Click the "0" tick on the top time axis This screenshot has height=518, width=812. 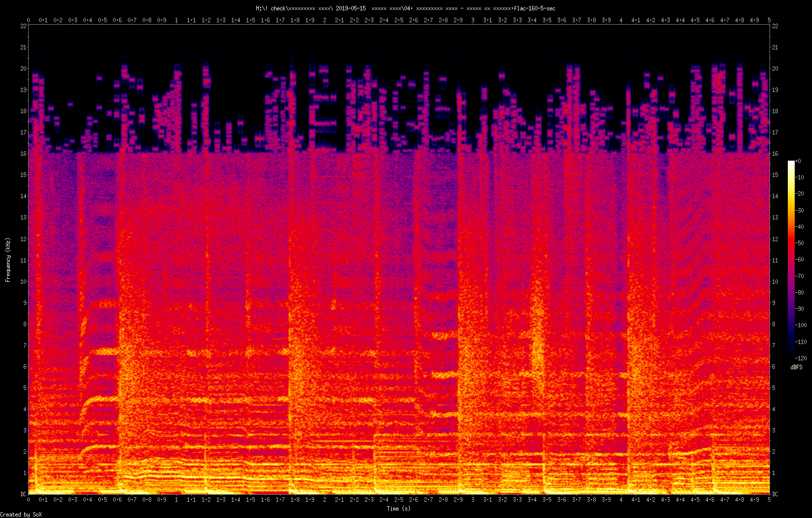28,20
